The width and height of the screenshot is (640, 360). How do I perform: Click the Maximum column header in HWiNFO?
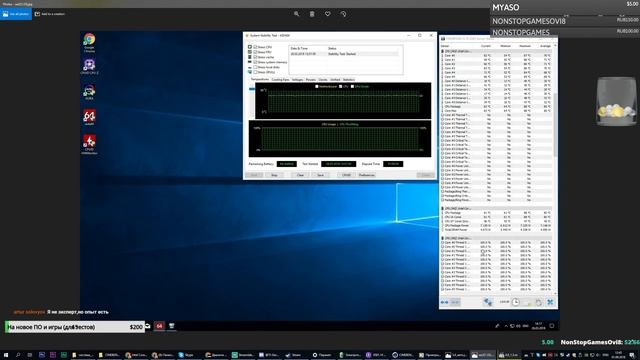525,46
